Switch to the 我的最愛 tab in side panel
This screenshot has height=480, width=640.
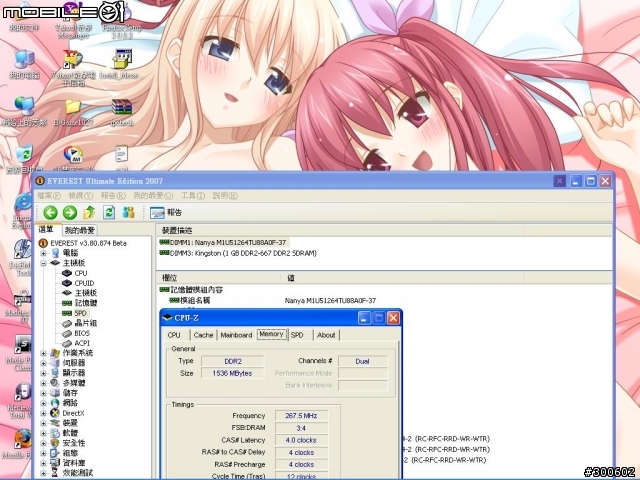[80, 231]
